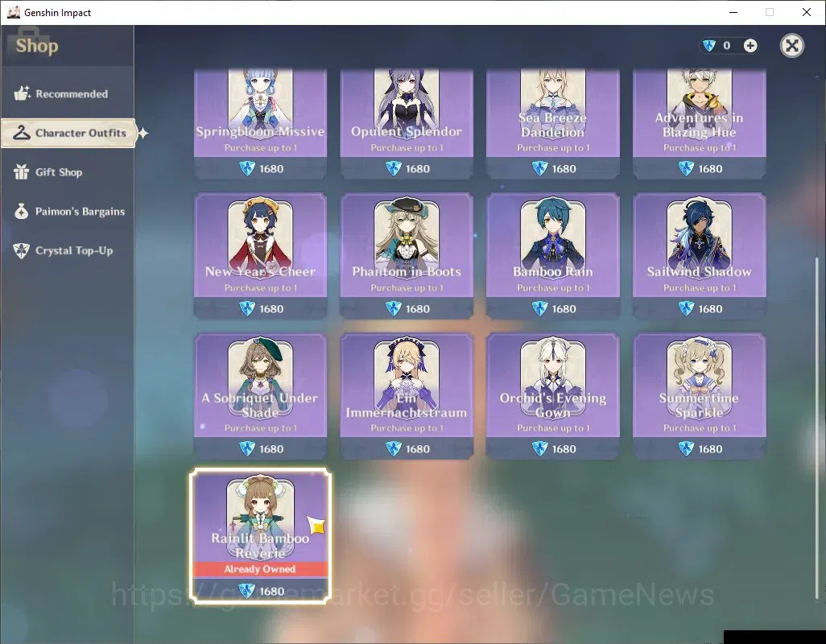Viewport: 826px width, 644px height.
Task: Select the New Year's Cheer outfit
Action: [x=260, y=255]
